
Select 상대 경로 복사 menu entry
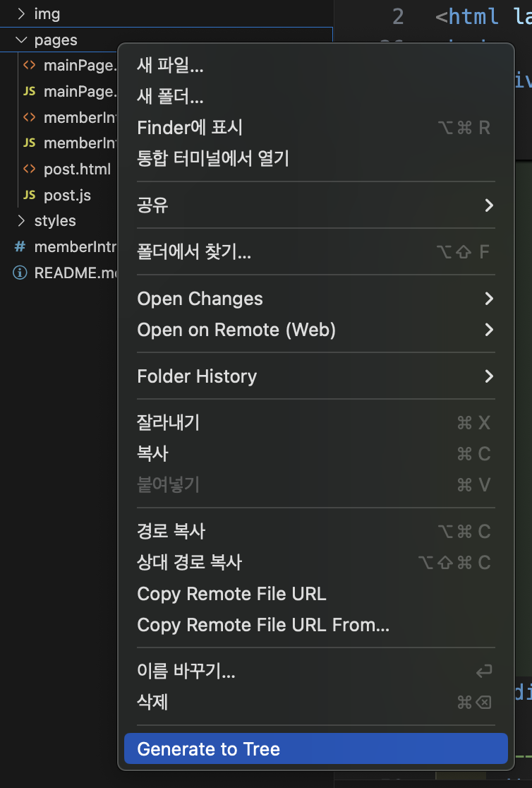[x=316, y=562]
